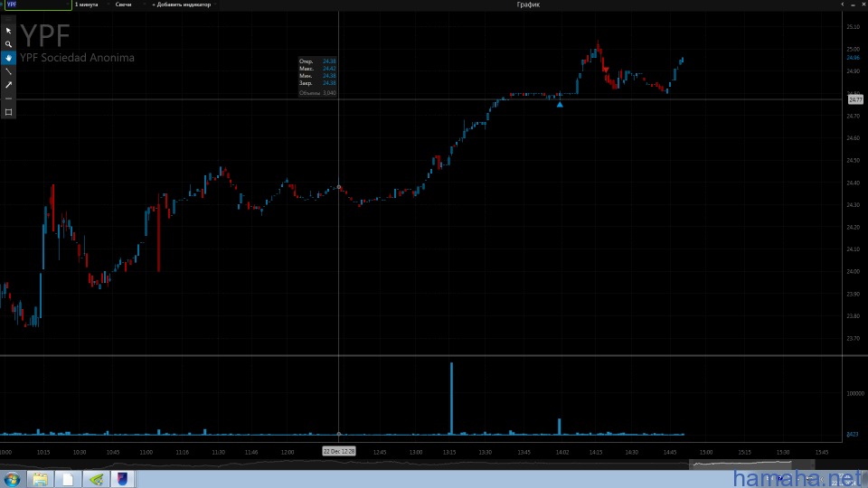Click the YPF ticker symbol field

(36, 5)
